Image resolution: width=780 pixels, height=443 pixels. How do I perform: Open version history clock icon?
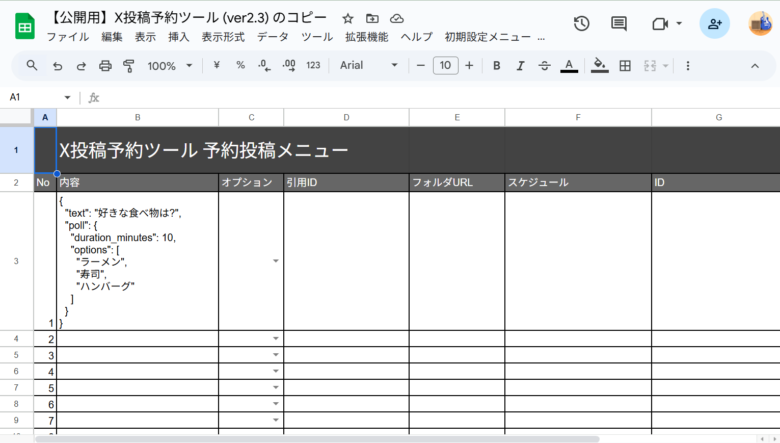(x=582, y=24)
